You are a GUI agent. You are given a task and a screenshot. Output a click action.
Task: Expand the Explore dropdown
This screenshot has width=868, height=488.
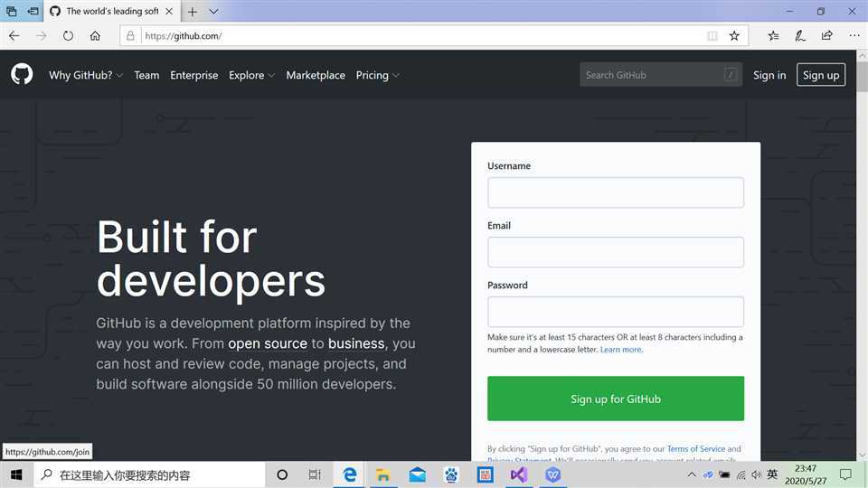pos(252,75)
